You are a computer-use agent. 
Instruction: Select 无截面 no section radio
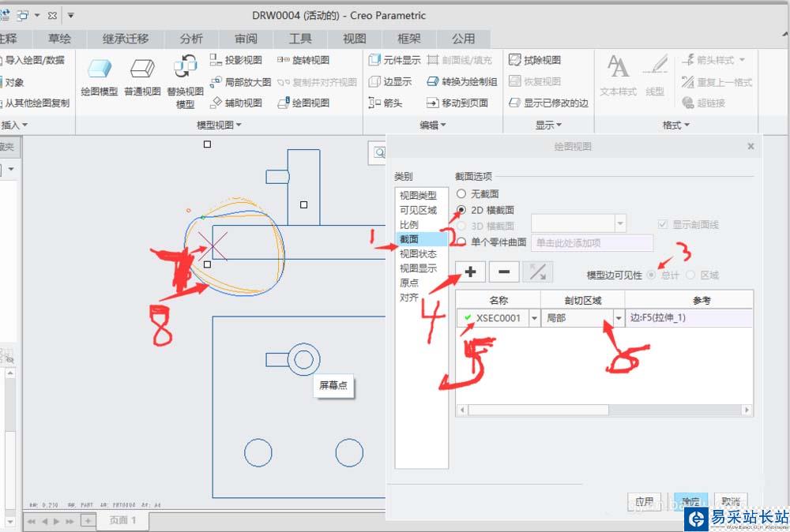[x=461, y=193]
